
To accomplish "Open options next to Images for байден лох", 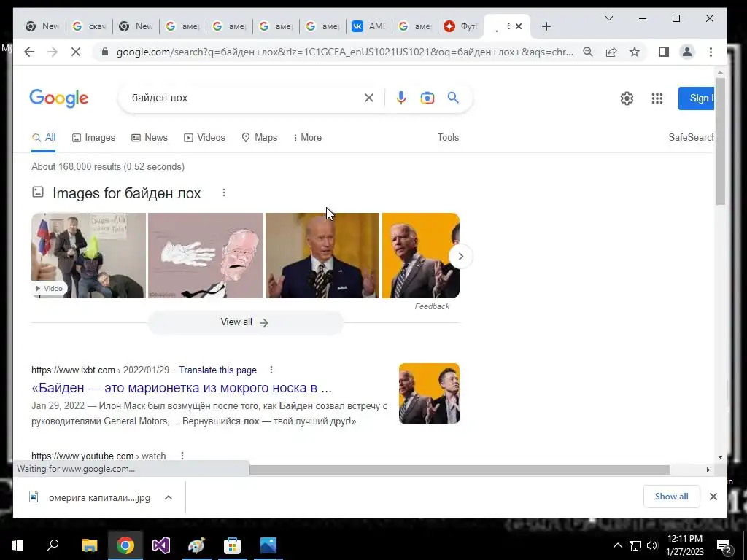I will click(x=224, y=192).
